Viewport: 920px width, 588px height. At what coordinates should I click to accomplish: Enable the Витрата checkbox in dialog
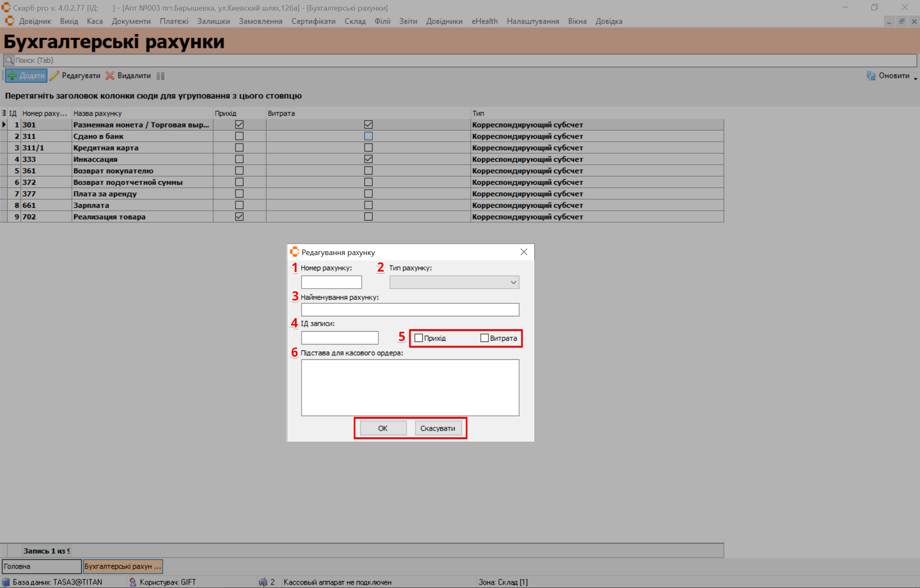pos(485,338)
